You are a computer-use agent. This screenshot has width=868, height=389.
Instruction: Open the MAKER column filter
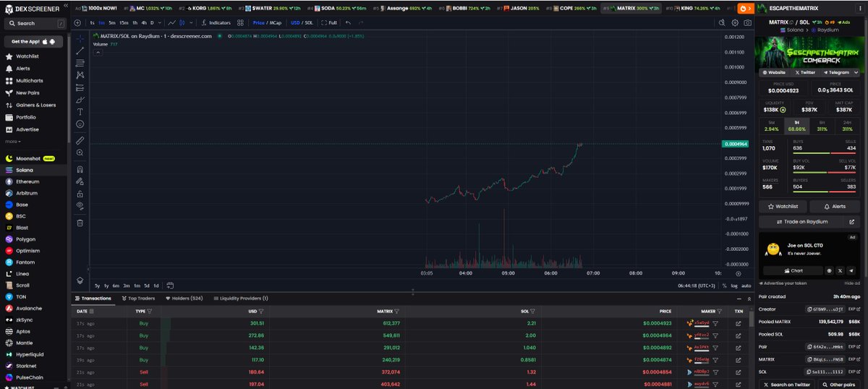coord(719,311)
